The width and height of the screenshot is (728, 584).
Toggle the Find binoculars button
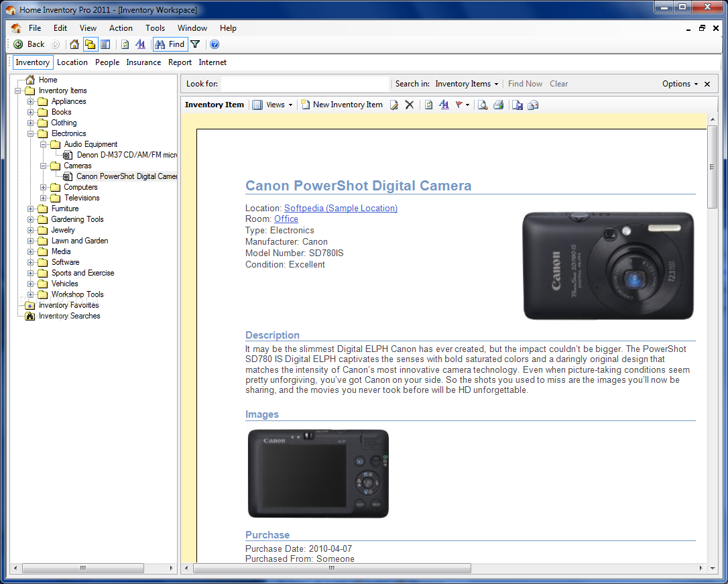coord(170,44)
